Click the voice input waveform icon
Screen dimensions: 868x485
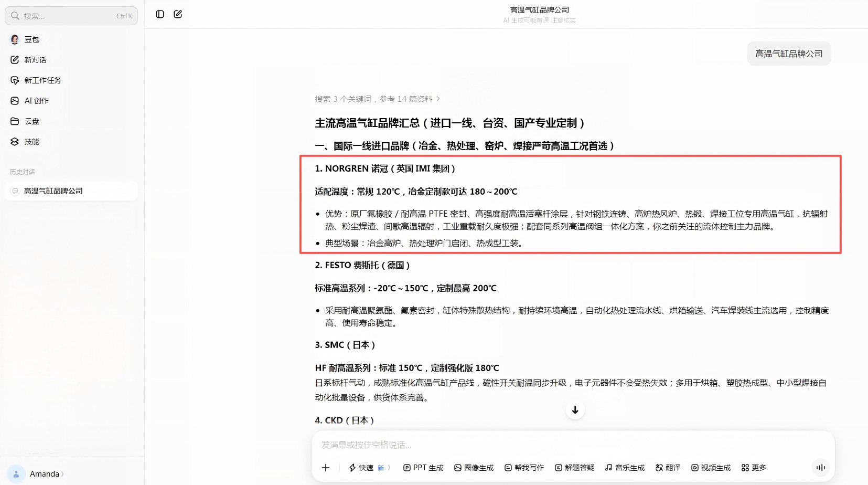[821, 467]
